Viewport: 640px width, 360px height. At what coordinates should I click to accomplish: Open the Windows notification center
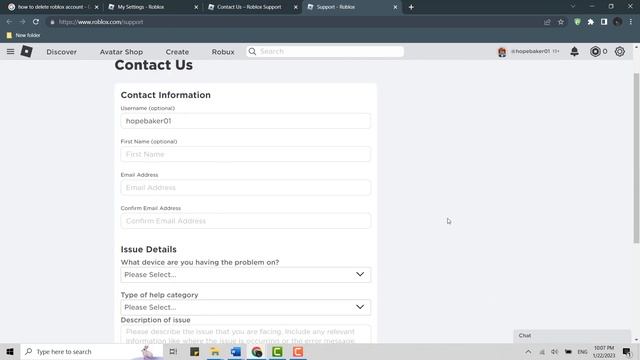tap(627, 351)
